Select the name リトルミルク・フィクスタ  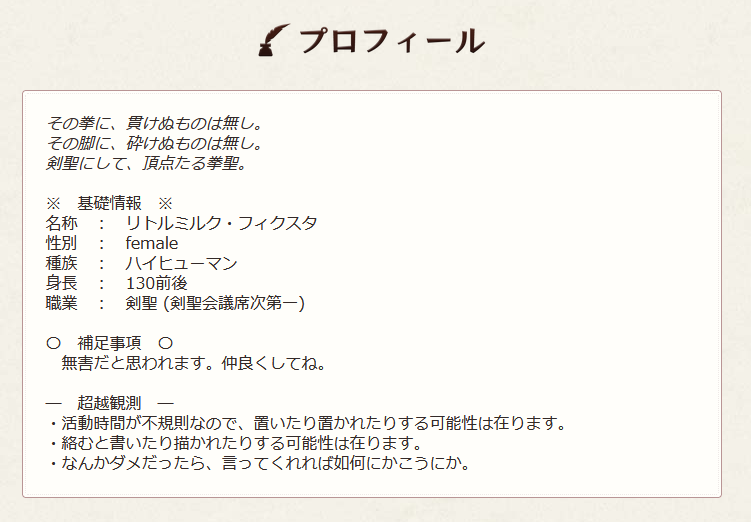coord(221,223)
